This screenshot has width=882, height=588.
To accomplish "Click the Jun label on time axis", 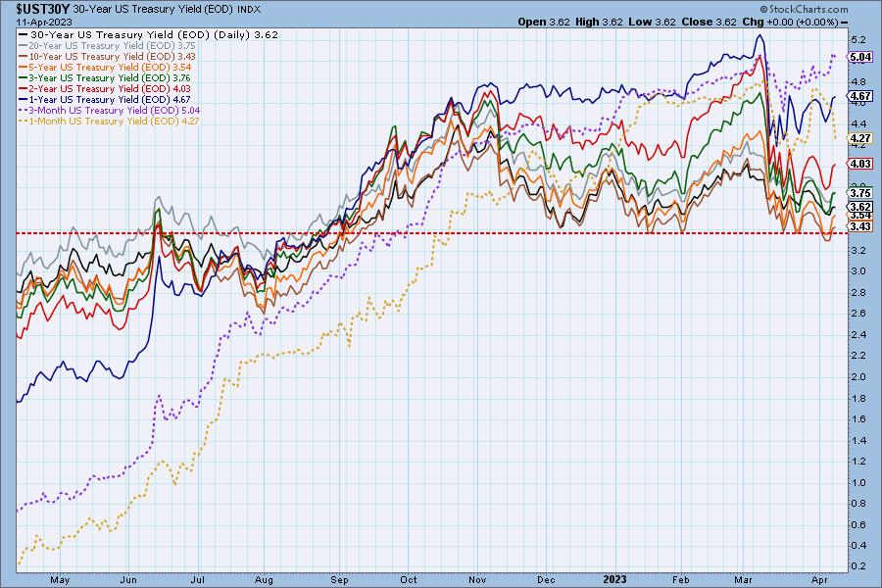I will pyautogui.click(x=128, y=579).
